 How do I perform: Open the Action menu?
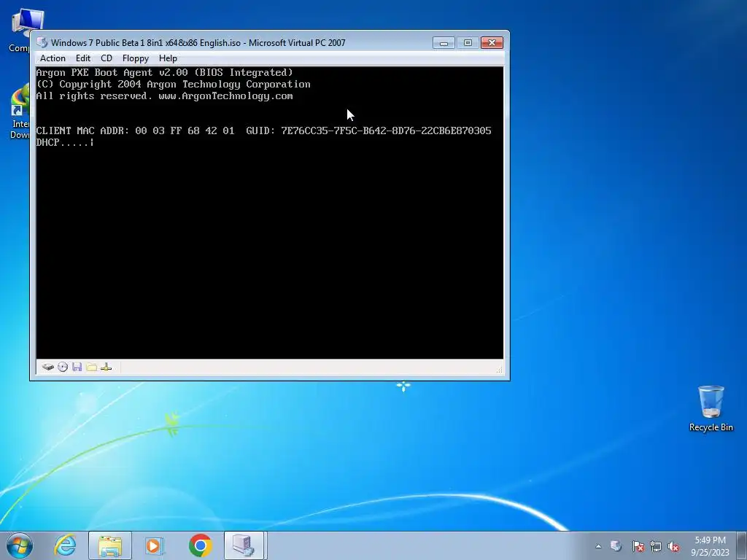53,58
